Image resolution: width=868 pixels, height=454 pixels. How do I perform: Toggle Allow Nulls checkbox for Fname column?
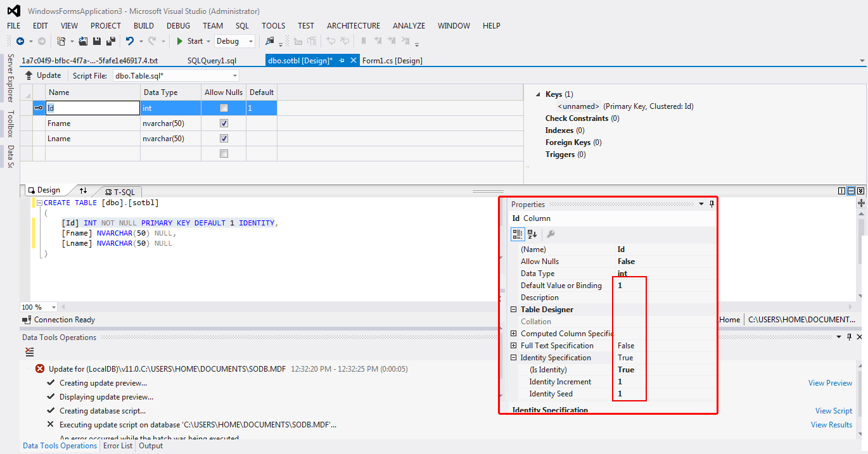[223, 123]
